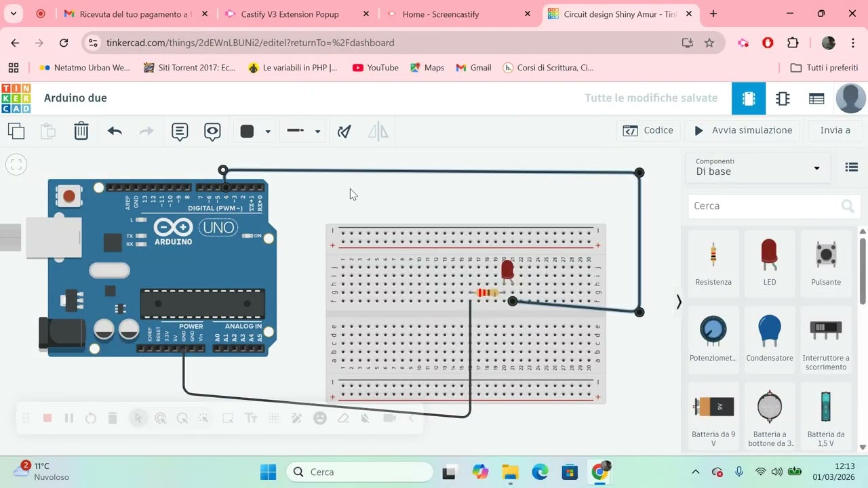
Task: Toggle notes visibility eye icon
Action: point(212,131)
